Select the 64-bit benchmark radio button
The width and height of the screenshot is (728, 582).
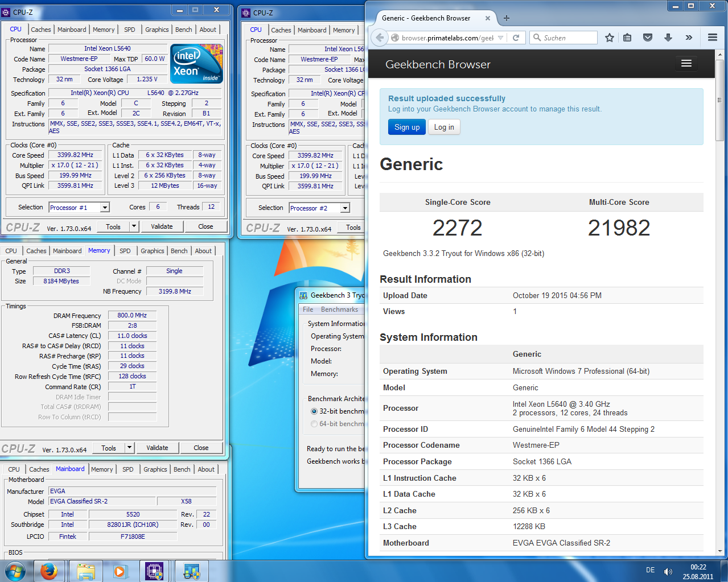coord(314,423)
